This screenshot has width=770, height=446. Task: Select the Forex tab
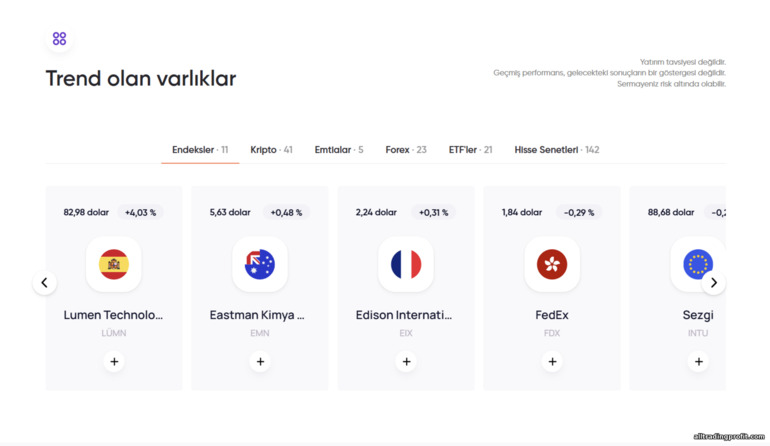coord(405,150)
